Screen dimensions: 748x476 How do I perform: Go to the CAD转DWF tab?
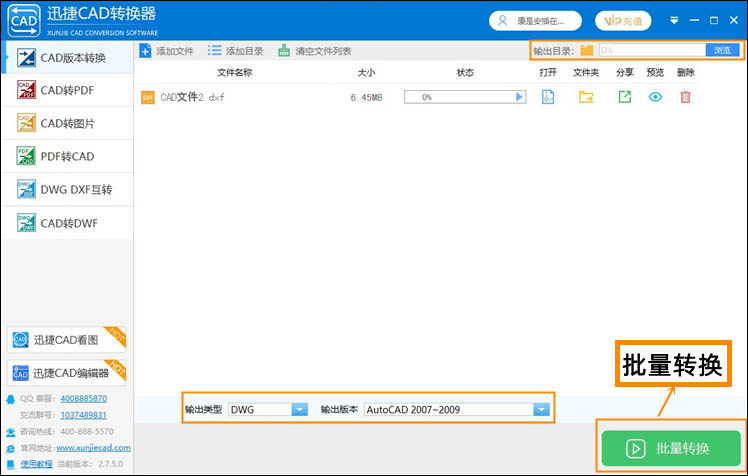click(x=68, y=223)
